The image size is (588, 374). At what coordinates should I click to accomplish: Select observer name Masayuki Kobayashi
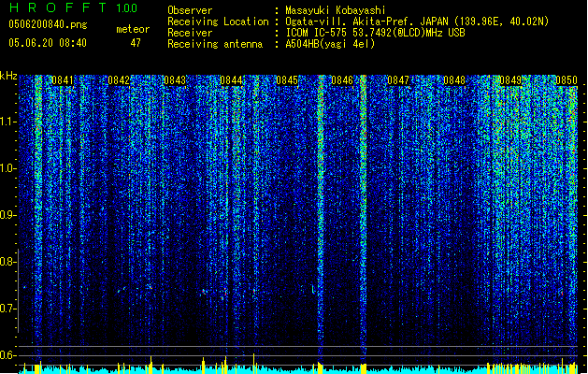336,10
